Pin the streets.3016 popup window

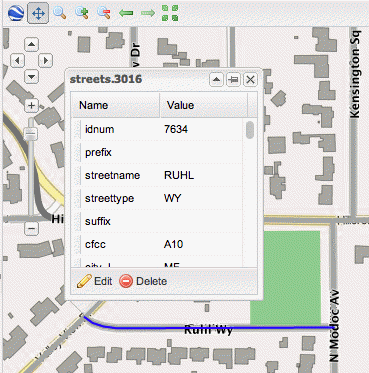(233, 80)
